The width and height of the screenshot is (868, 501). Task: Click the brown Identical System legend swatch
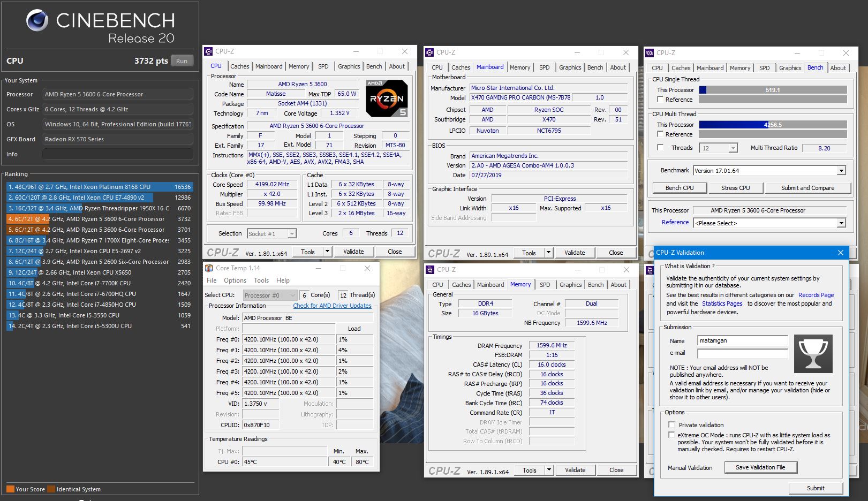(x=51, y=489)
